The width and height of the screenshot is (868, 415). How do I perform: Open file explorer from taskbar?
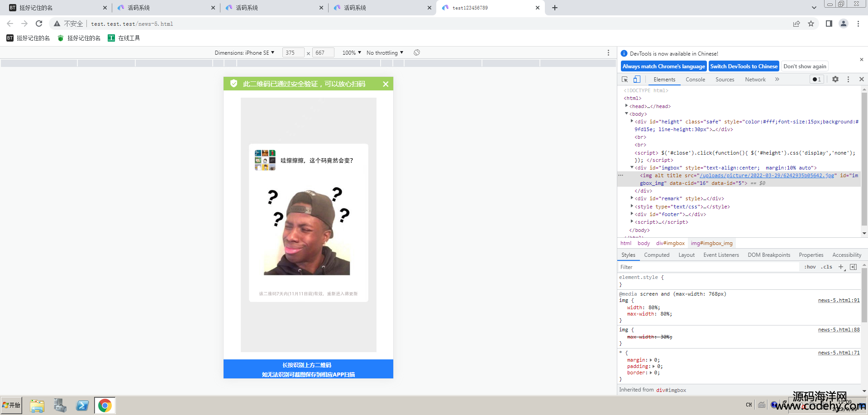37,406
